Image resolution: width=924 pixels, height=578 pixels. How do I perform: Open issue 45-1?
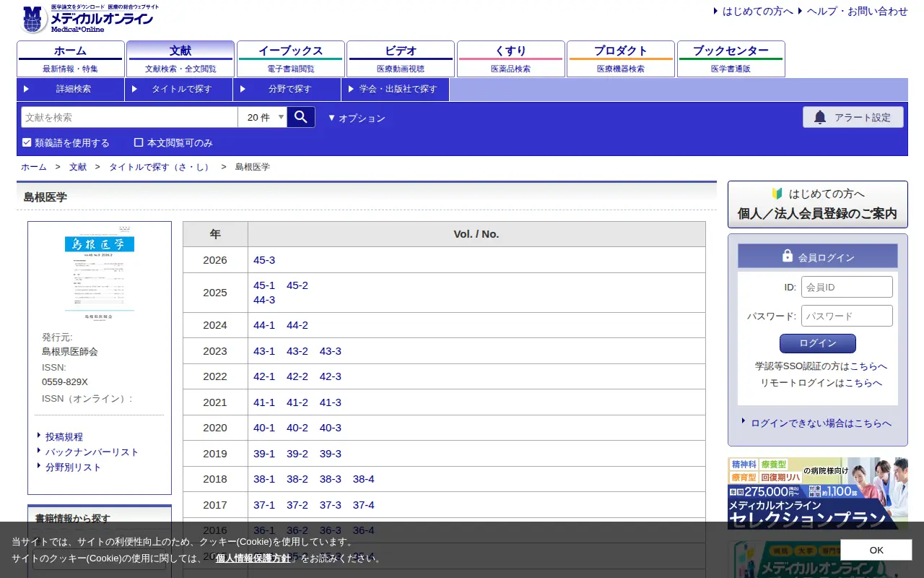pyautogui.click(x=264, y=285)
